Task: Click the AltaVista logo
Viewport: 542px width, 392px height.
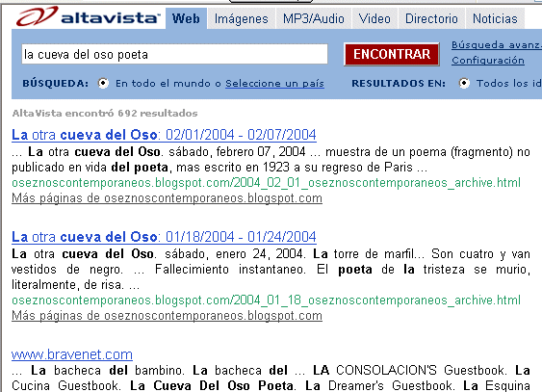Action: pos(88,16)
